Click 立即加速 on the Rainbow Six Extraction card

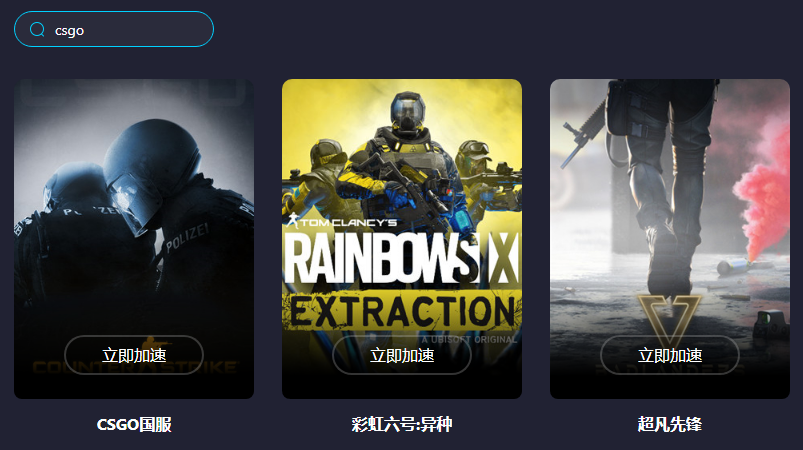pyautogui.click(x=402, y=355)
